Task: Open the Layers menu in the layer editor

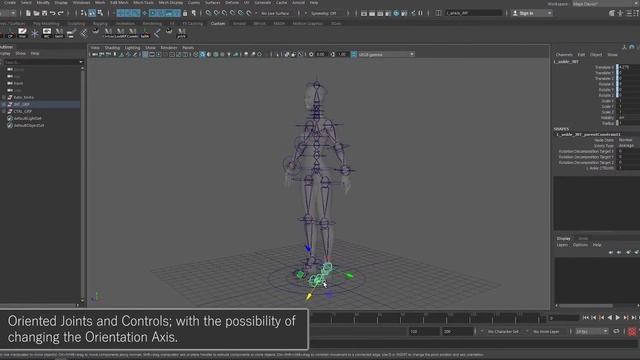Action: click(562, 245)
